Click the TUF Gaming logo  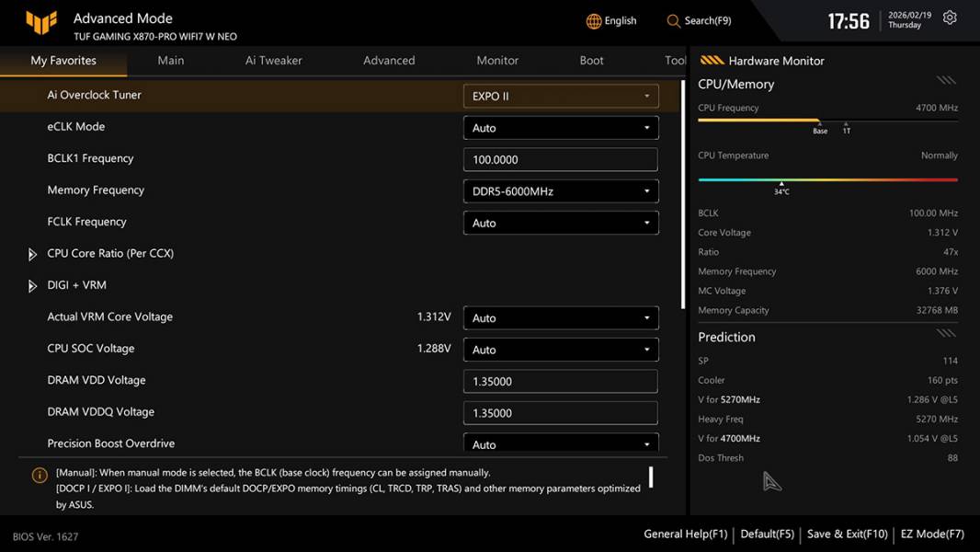[x=40, y=22]
